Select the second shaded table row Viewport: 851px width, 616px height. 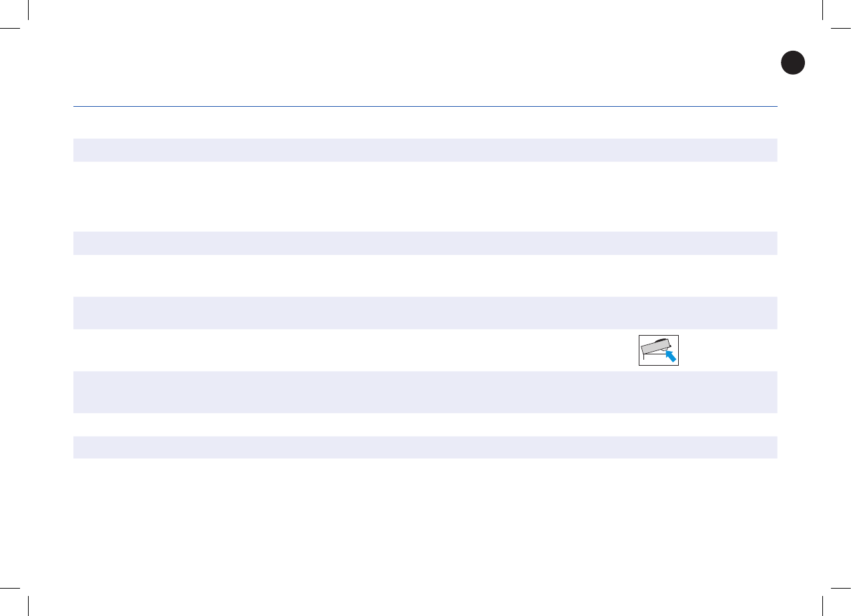click(424, 243)
